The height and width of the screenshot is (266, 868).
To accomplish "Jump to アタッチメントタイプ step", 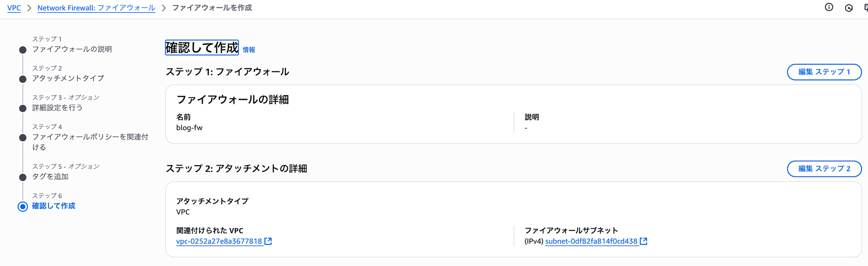I will click(68, 78).
